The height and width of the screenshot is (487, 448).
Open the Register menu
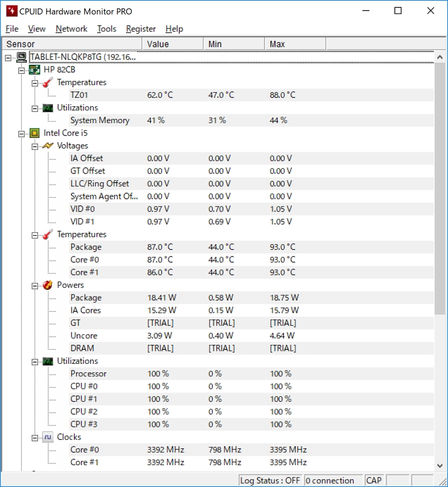tap(141, 29)
